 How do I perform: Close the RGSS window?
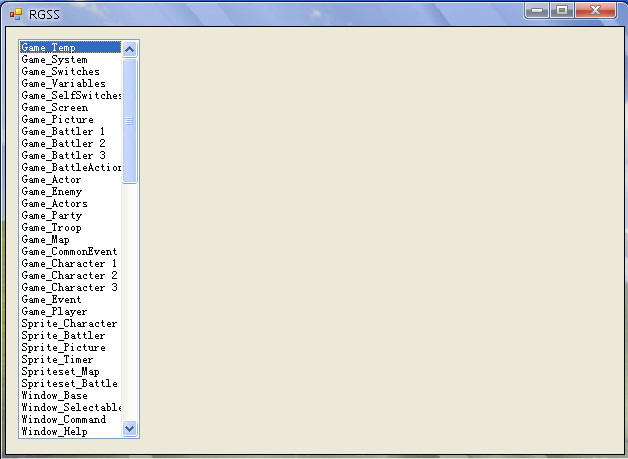click(x=596, y=10)
